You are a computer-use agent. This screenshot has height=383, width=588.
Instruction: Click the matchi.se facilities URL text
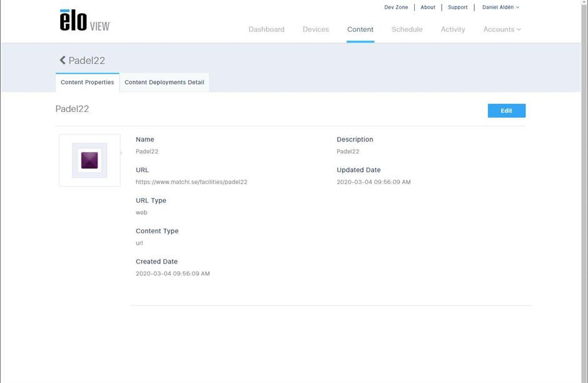pyautogui.click(x=191, y=182)
